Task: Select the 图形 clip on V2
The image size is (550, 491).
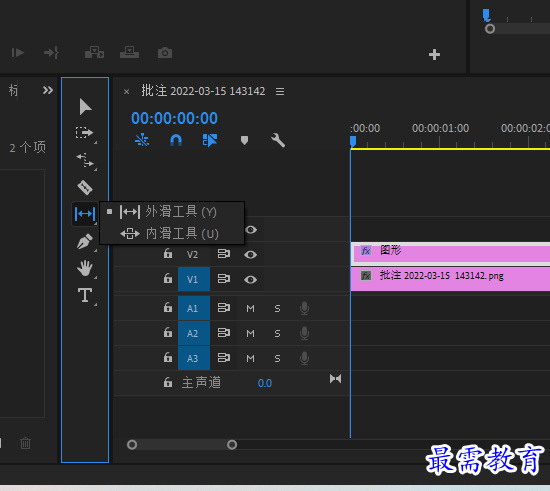Action: pyautogui.click(x=450, y=254)
